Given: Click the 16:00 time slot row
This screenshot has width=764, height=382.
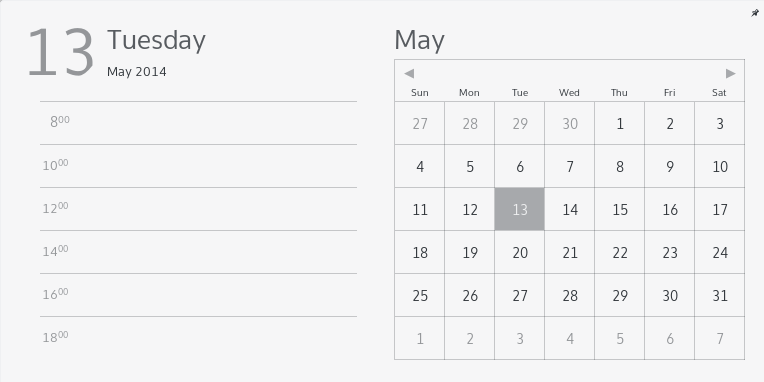Looking at the screenshot, I should [198, 295].
